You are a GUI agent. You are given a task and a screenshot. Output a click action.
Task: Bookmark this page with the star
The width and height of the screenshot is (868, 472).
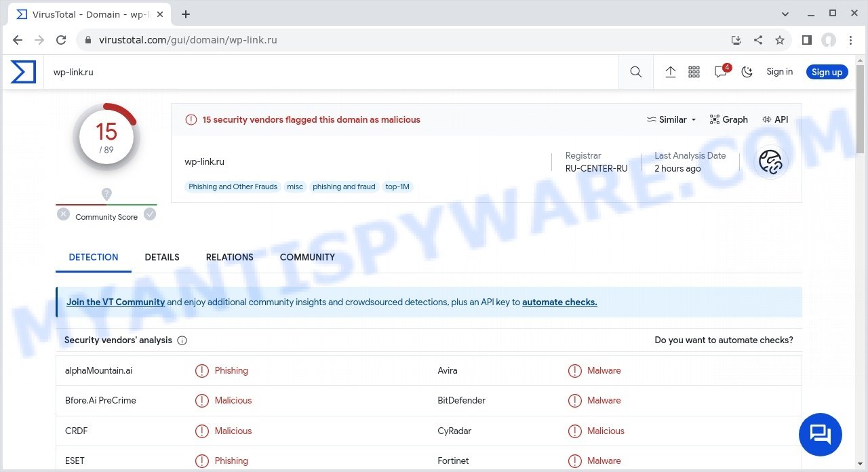(780, 40)
